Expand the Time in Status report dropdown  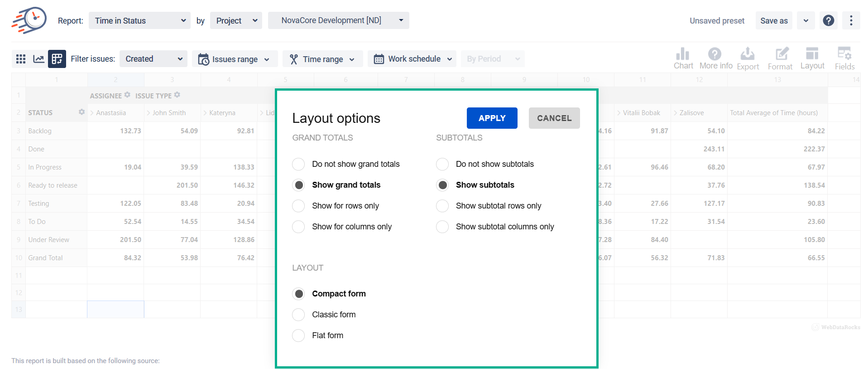click(139, 21)
